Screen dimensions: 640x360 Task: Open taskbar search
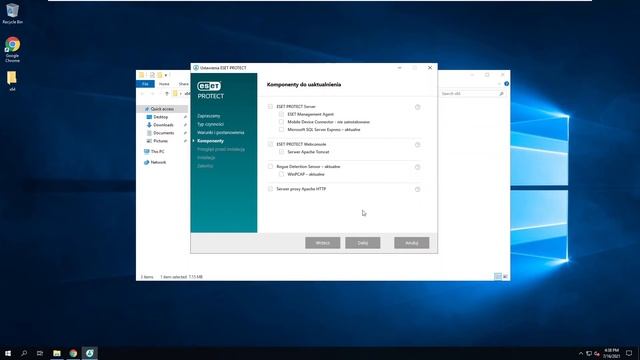(24, 353)
